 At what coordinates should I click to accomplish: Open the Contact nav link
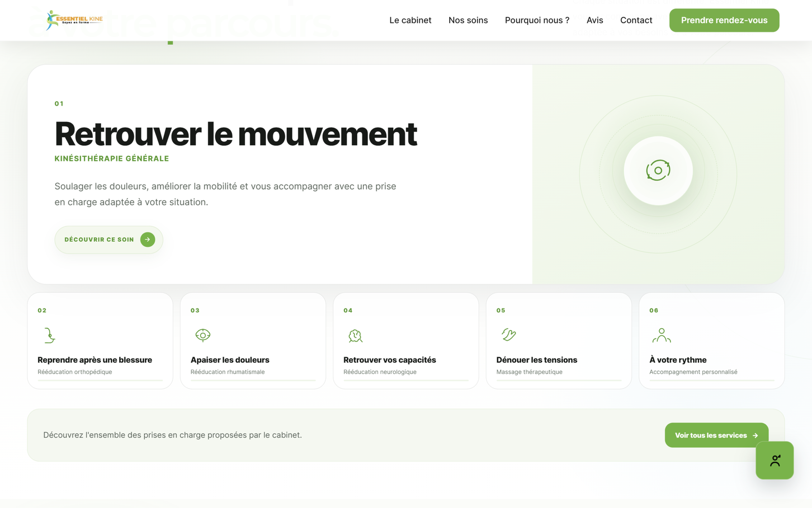(636, 20)
